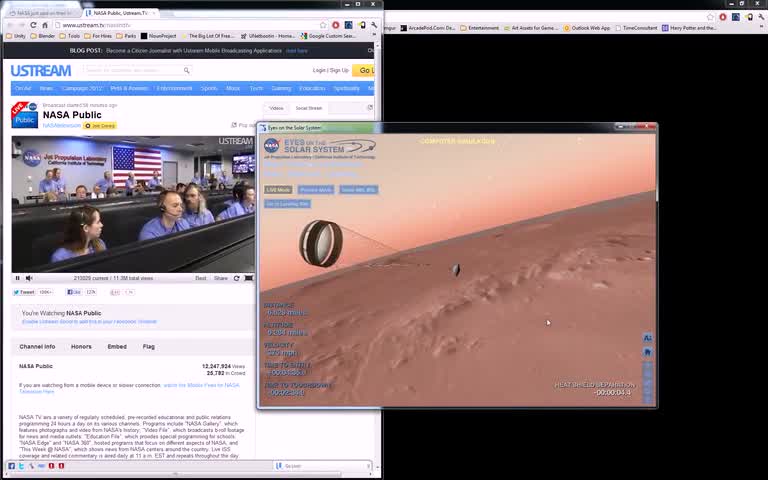Open the Unity bookmarks folder
768x480 pixels.
click(16, 36)
